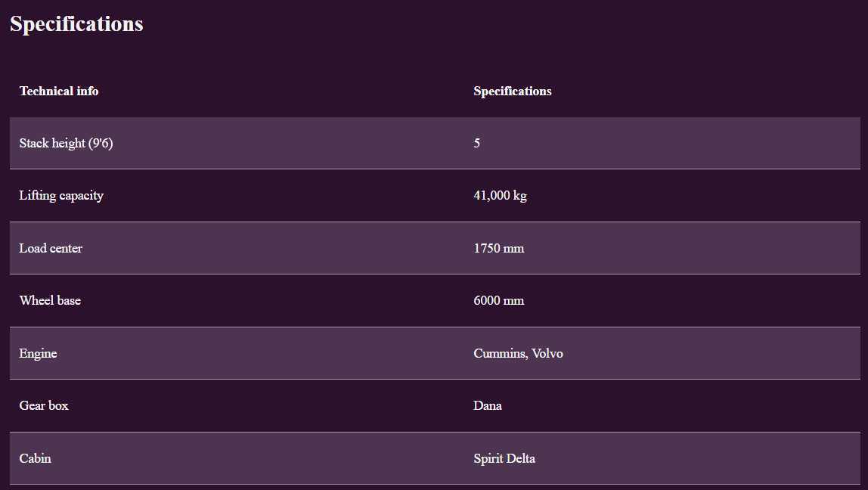Image resolution: width=868 pixels, height=490 pixels.
Task: Select the Load center label
Action: pos(51,248)
